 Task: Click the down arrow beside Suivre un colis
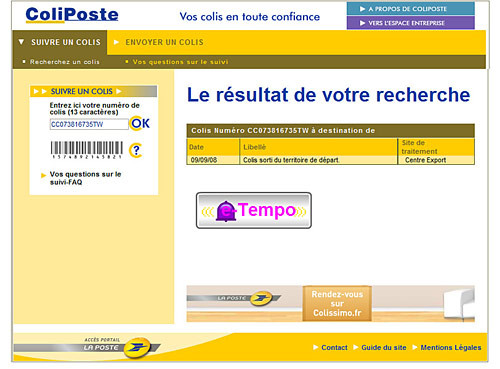(21, 42)
